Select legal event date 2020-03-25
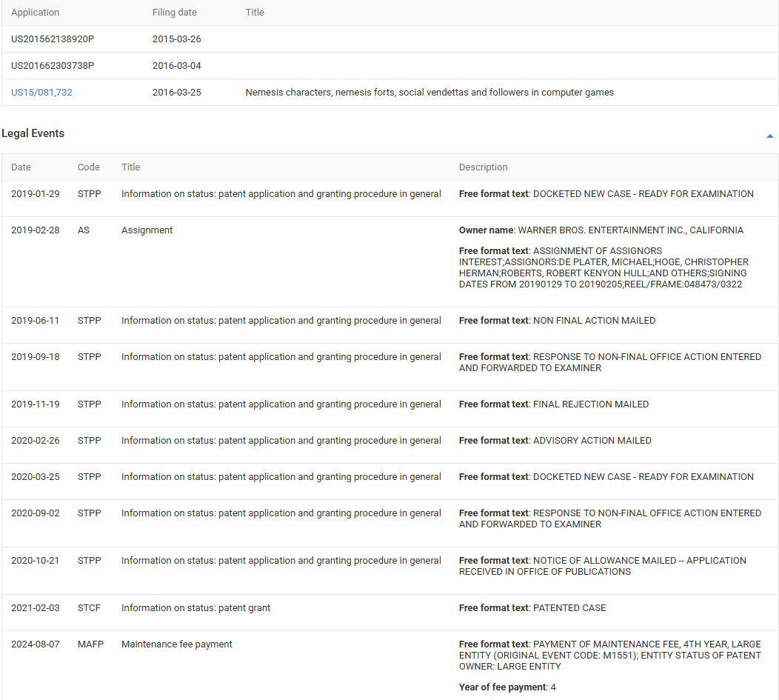This screenshot has height=700, width=779. (36, 477)
